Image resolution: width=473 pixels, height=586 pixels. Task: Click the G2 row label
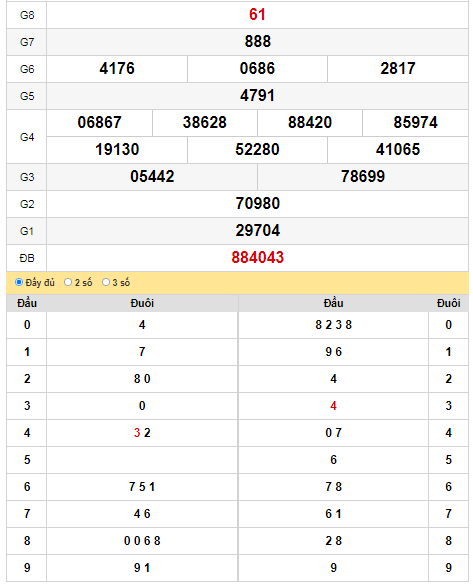tap(27, 204)
